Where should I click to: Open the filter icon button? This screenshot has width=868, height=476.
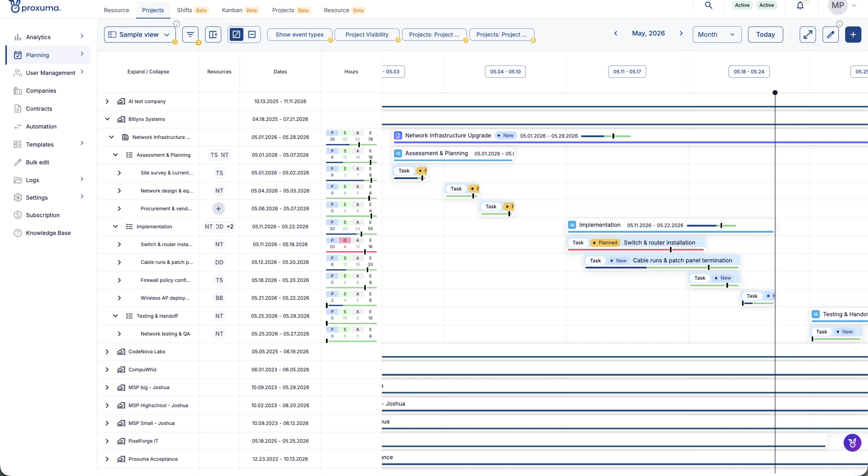tap(190, 34)
